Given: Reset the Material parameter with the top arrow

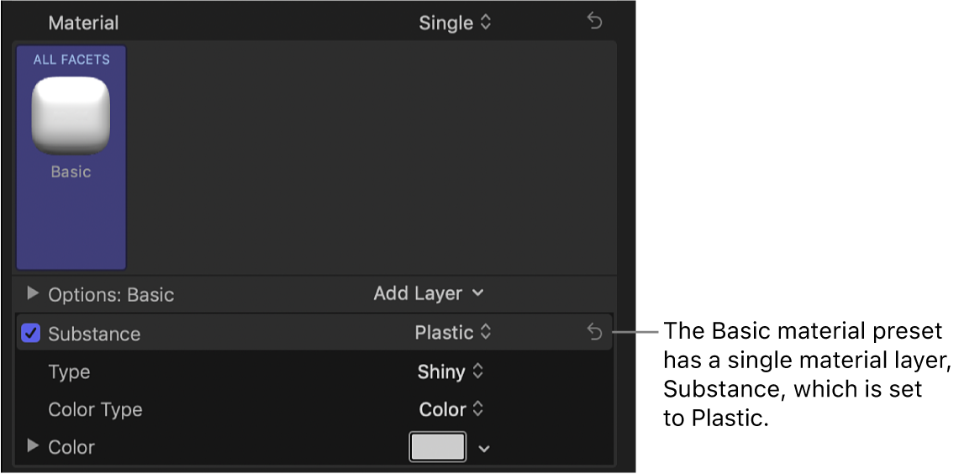Looking at the screenshot, I should tap(594, 22).
